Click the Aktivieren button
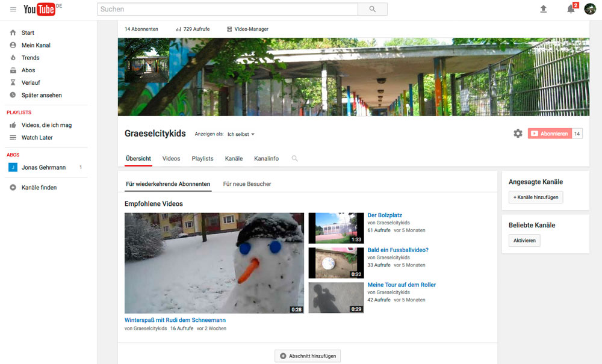The height and width of the screenshot is (364, 602). pyautogui.click(x=524, y=241)
